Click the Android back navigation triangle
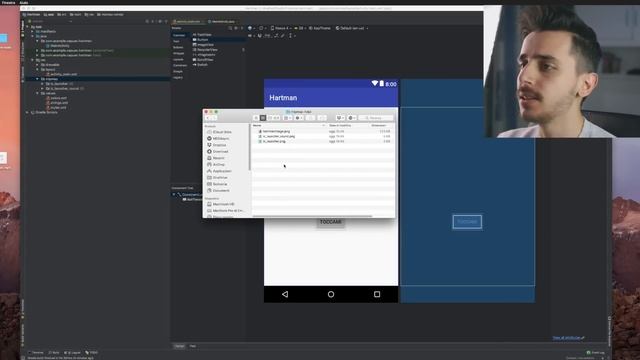Image resolution: width=640 pixels, height=360 pixels. (285, 294)
